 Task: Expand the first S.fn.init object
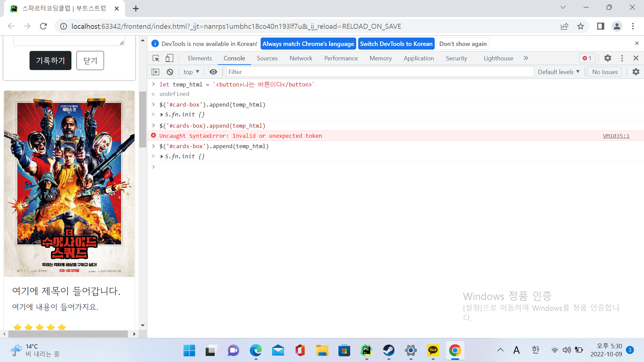[x=162, y=115]
